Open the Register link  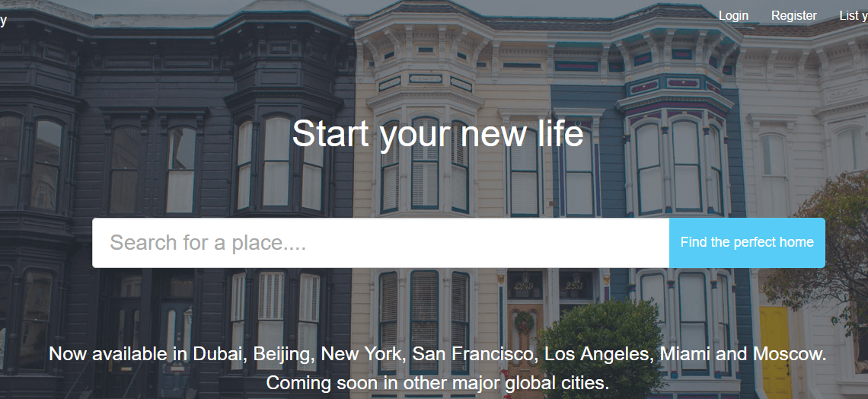tap(794, 16)
